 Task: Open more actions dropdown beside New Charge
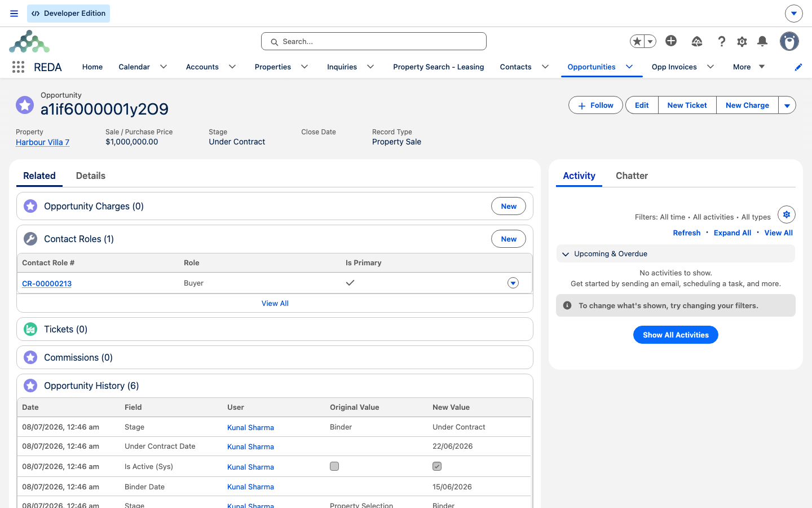787,105
